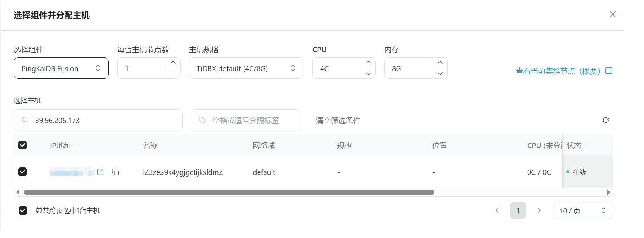The height and width of the screenshot is (238, 644).
Task: Toggle the select-all header checkbox
Action: click(23, 145)
